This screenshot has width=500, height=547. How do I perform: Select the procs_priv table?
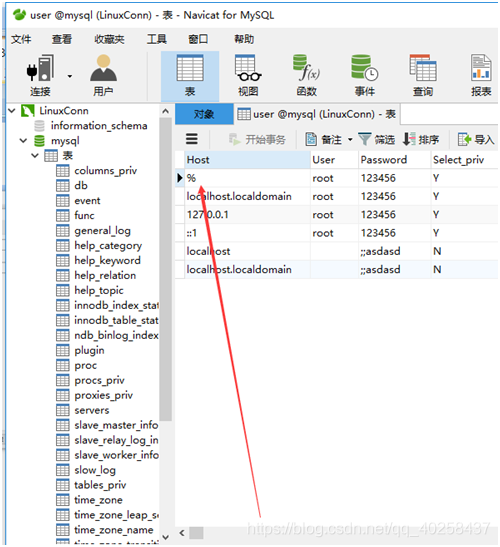99,380
